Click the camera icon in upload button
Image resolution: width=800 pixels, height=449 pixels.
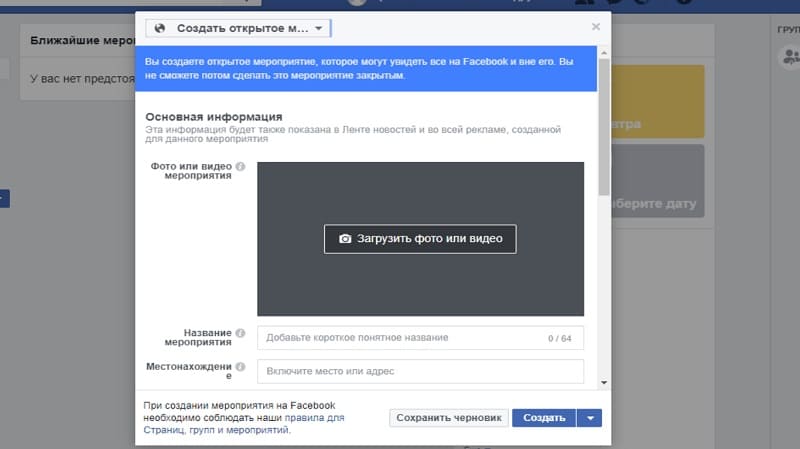pos(345,239)
